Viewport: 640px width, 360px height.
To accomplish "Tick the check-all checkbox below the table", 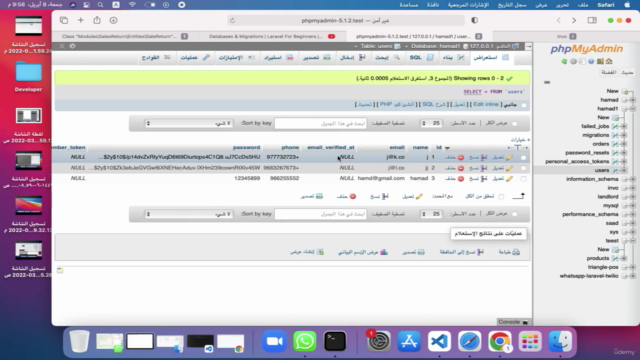I will [x=501, y=196].
